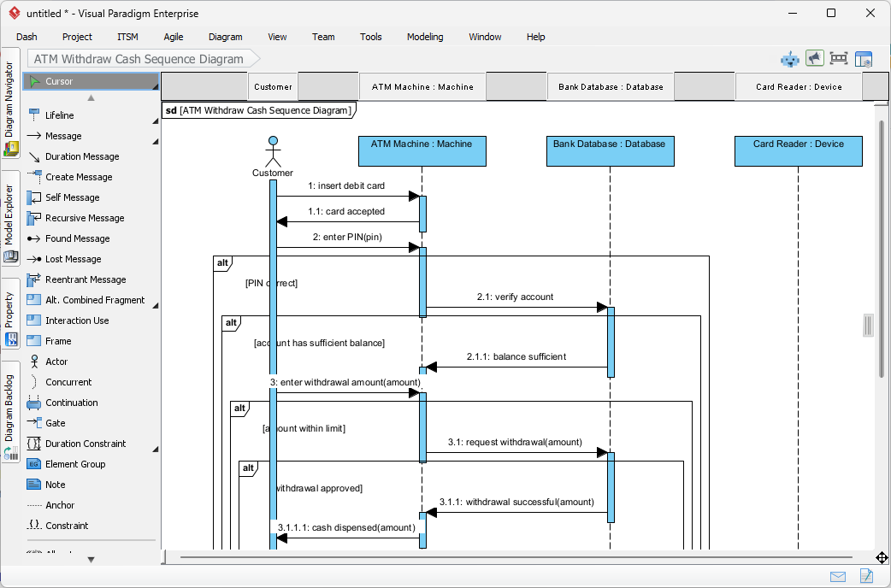Choose the Found Message tool
Image resolution: width=891 pixels, height=588 pixels.
coord(77,238)
